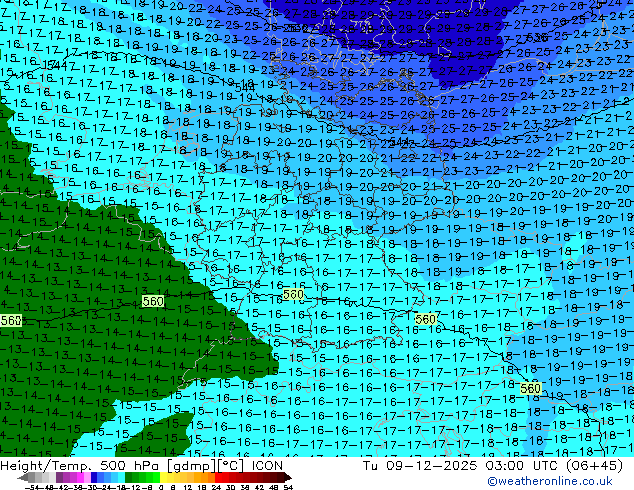Click the right dark arrow of the legend
This screenshot has height=490, width=634.
[x=287, y=477]
